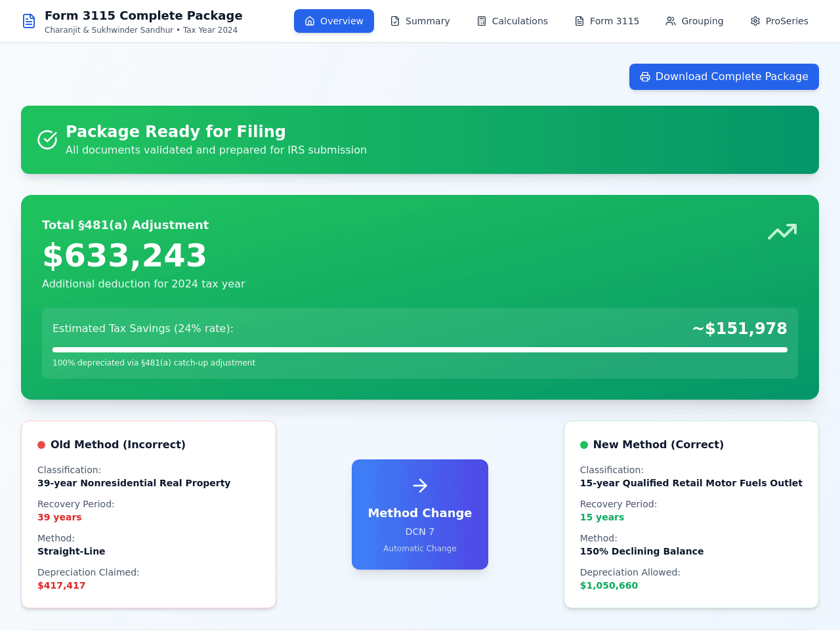Click the printer icon on Download button
840x630 pixels.
coord(645,77)
